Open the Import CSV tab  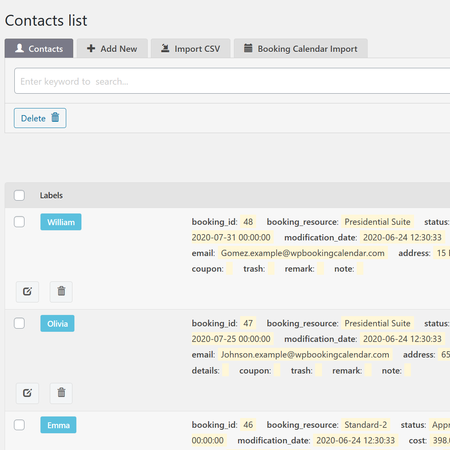click(x=191, y=48)
